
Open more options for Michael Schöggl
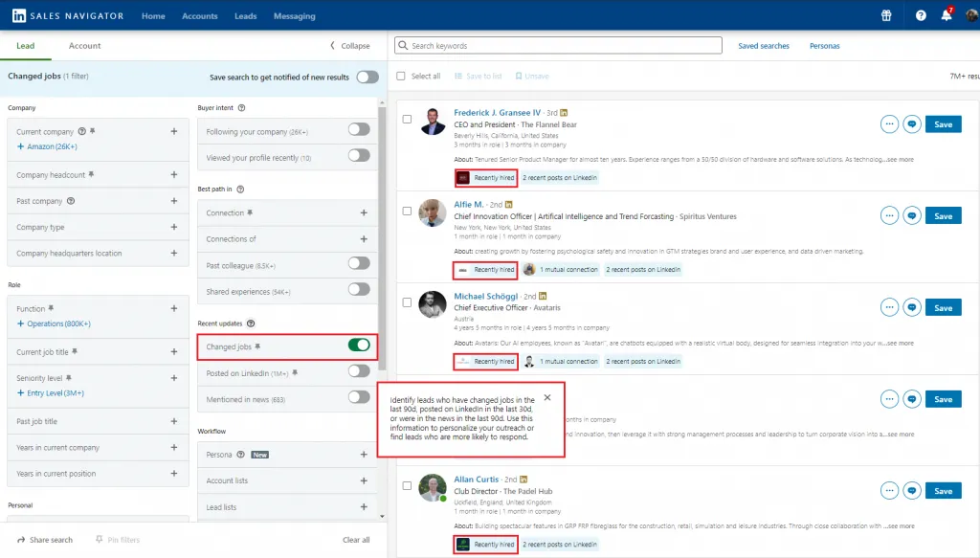tap(889, 307)
